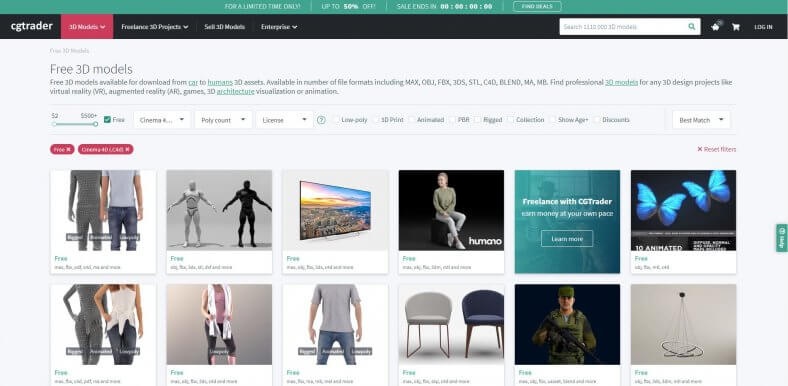Enable the 3D Print filter checkbox
This screenshot has width=788, height=386.
click(x=375, y=120)
